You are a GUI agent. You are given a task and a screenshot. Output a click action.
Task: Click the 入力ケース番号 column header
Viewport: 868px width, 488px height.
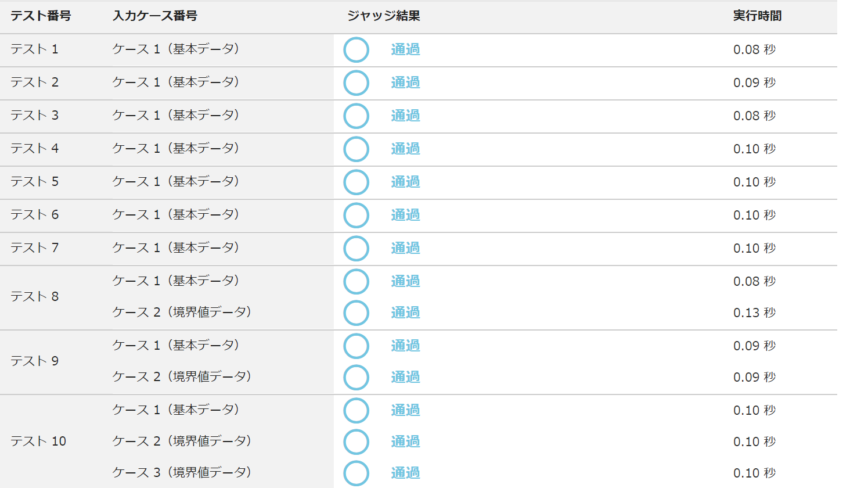(154, 16)
